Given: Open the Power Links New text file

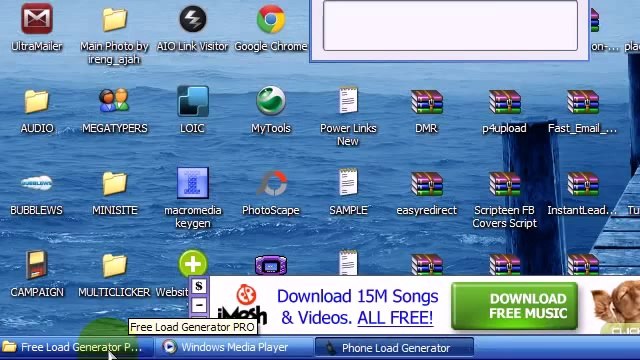Looking at the screenshot, I should 348,100.
